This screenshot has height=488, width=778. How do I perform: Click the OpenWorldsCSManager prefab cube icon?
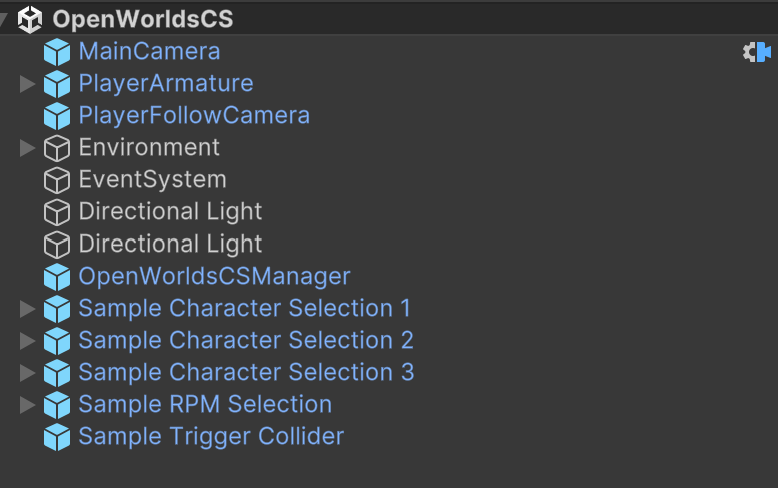(x=57, y=276)
